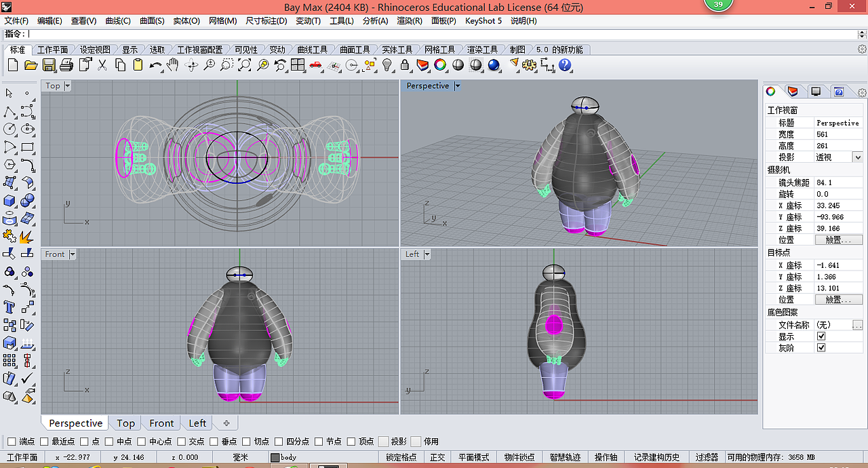Click the light bulb Hide icon

(387, 65)
